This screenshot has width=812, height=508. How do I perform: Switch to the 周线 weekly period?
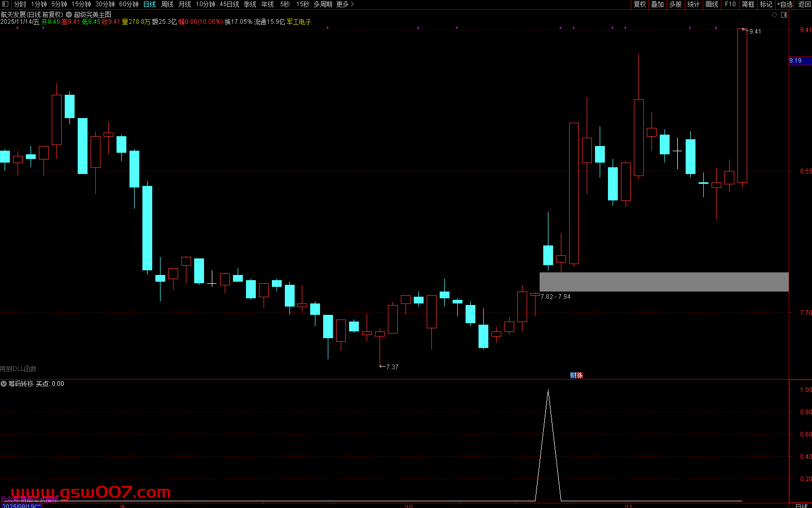tap(167, 4)
